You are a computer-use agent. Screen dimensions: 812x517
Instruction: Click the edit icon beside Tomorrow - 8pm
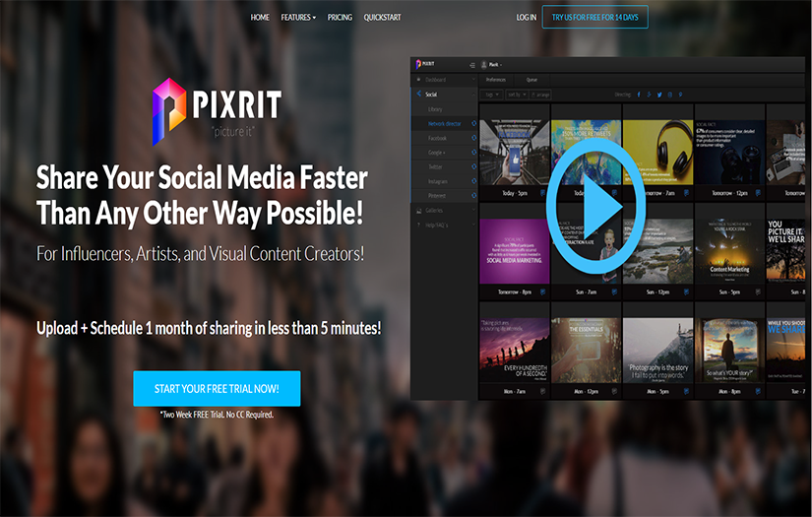tap(542, 292)
